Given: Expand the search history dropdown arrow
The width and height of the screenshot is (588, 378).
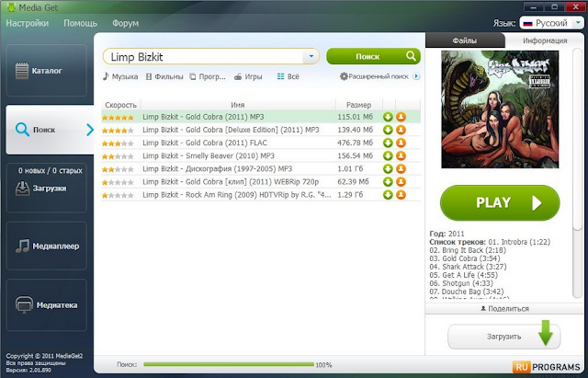Looking at the screenshot, I should pyautogui.click(x=311, y=56).
